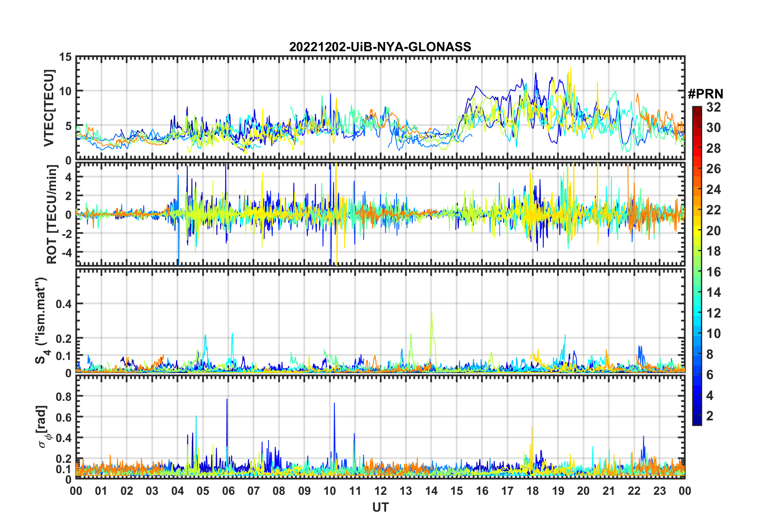Click the colorbar tick label 12
Screen dimensions: 761x532
pyautogui.click(x=713, y=313)
